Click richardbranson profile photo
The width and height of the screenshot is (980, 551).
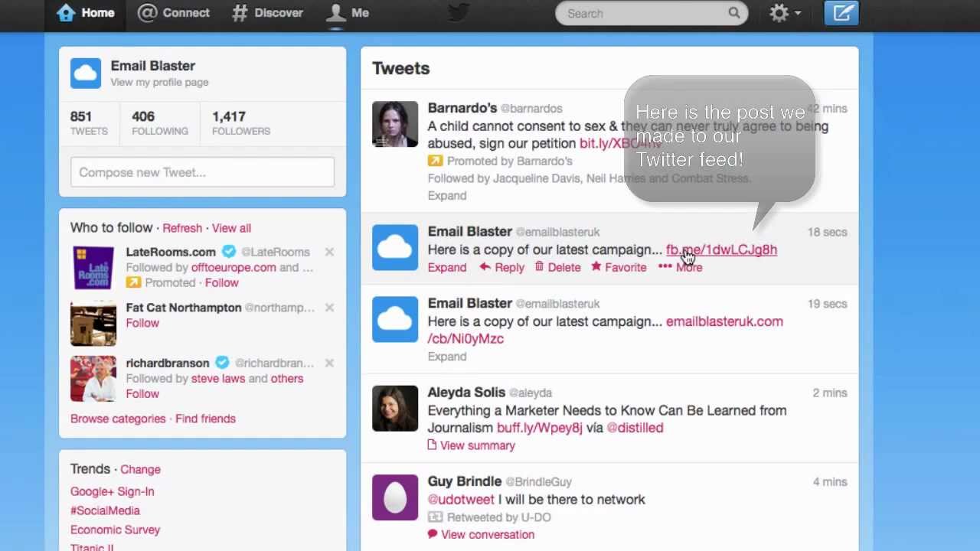point(93,379)
